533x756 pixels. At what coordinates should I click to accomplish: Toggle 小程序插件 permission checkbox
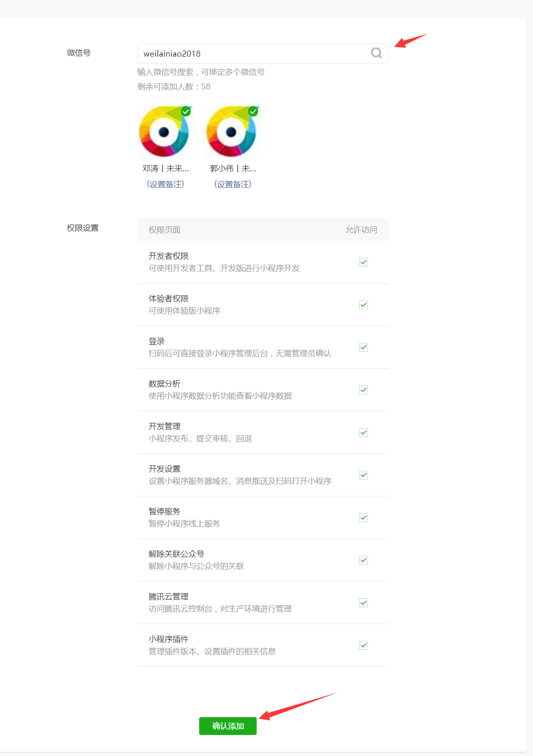[x=363, y=645]
